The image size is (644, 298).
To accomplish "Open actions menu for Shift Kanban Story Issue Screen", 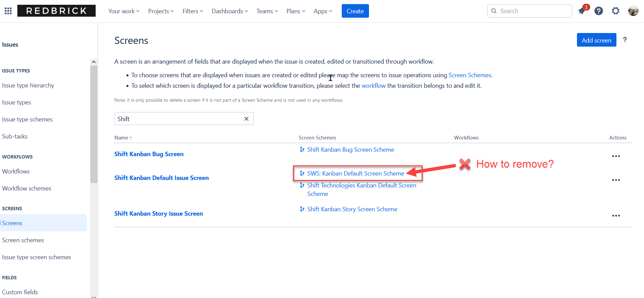I will 616,216.
